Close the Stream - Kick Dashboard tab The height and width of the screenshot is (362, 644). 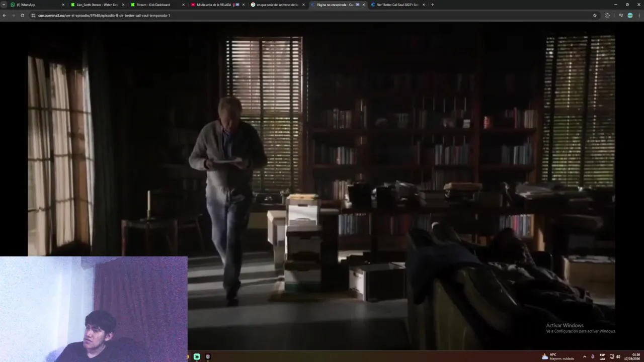click(x=183, y=5)
